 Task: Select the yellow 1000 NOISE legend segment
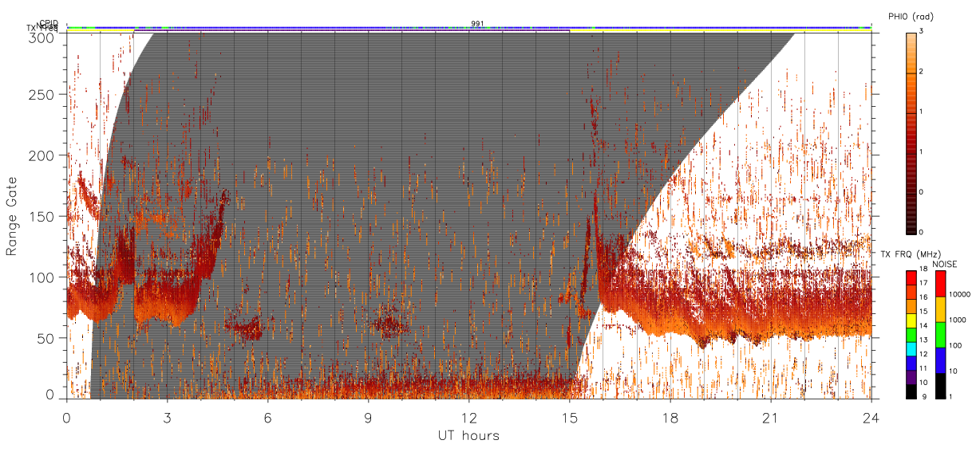click(941, 309)
